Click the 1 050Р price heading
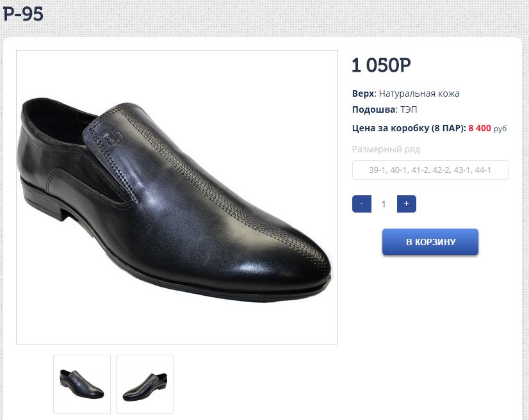This screenshot has width=529, height=420. click(x=381, y=65)
